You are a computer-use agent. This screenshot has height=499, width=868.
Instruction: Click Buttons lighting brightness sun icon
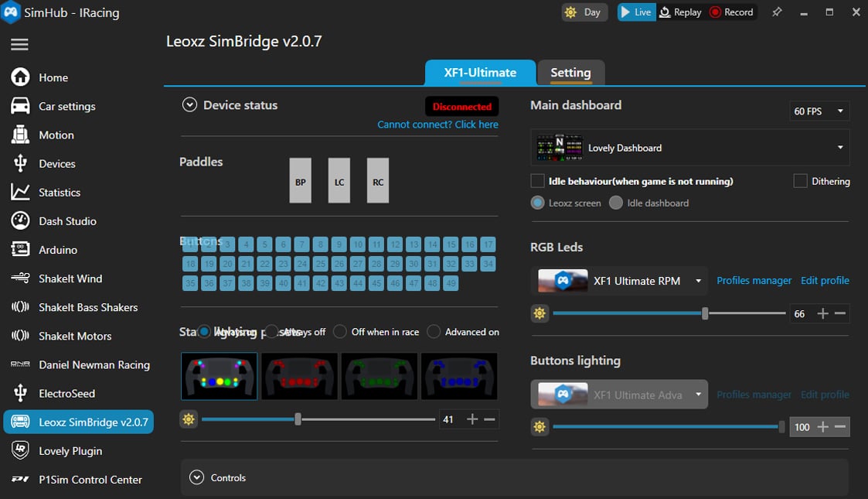(x=540, y=426)
